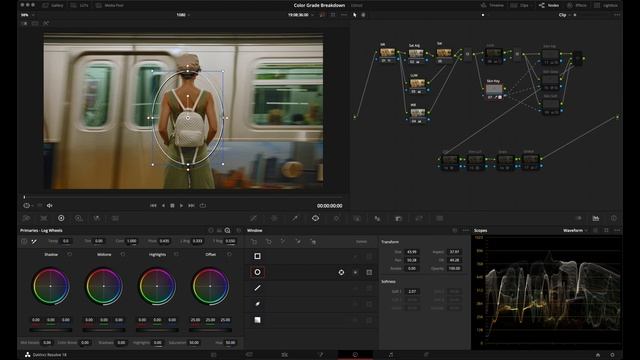Open the Power Window palette icon
This screenshot has height=360, width=640.
coord(316,218)
